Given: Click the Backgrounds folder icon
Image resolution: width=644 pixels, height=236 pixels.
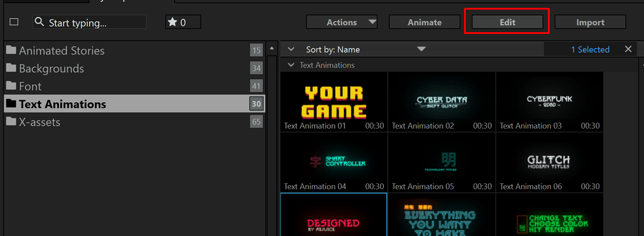Looking at the screenshot, I should (x=11, y=68).
